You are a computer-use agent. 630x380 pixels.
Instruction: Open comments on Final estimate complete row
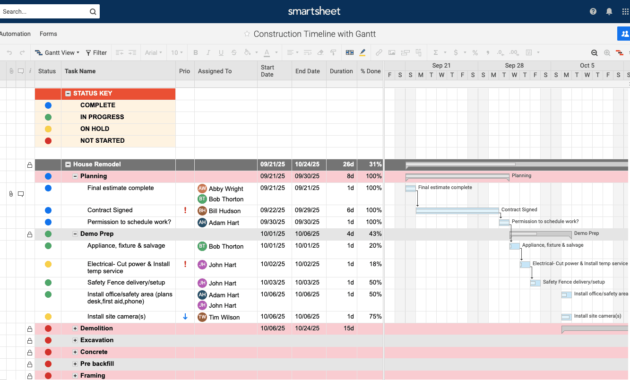tap(21, 194)
